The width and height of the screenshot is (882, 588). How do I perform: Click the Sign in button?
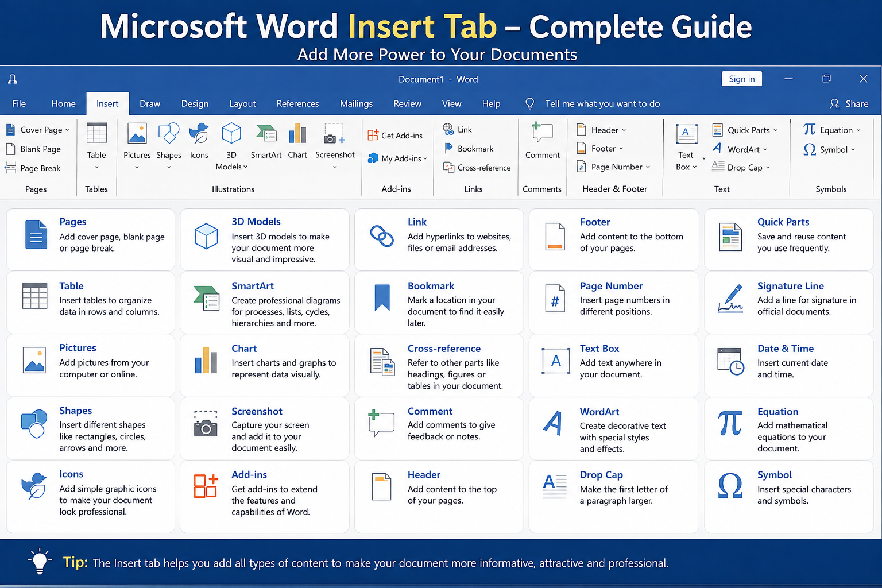pyautogui.click(x=742, y=79)
